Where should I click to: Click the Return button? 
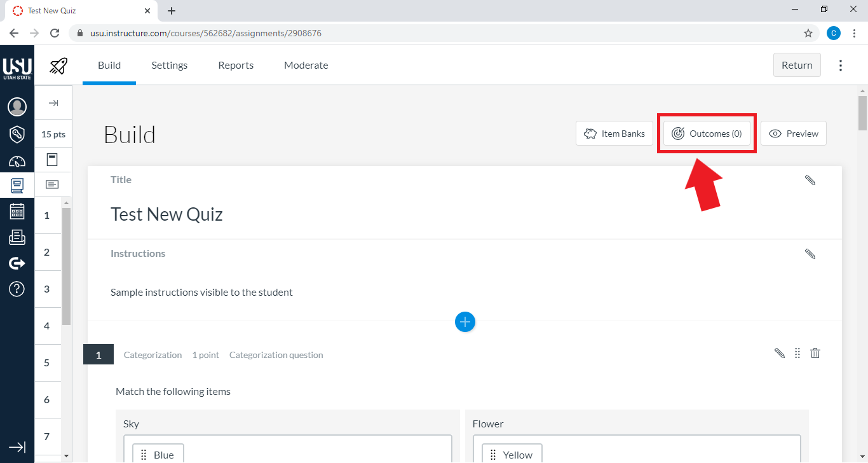(x=797, y=66)
